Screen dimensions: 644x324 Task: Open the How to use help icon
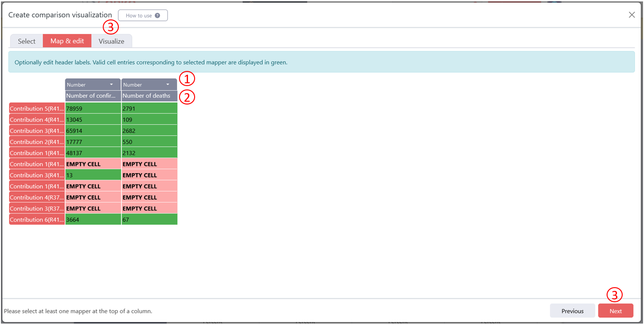143,15
